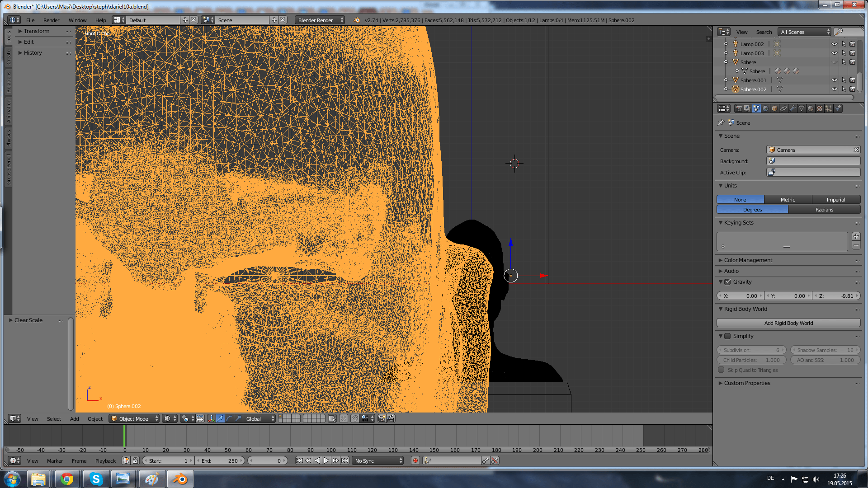Click Add Rigid Body World button
The height and width of the screenshot is (488, 868).
coord(788,323)
